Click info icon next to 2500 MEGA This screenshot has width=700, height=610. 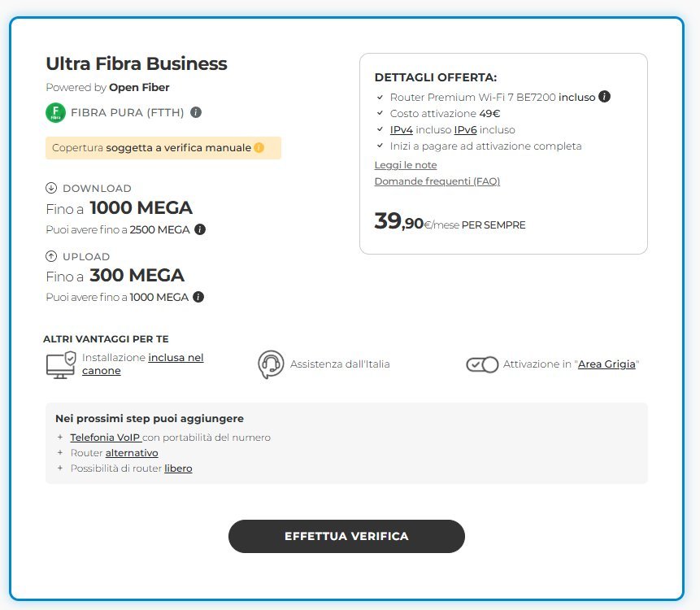pos(200,230)
